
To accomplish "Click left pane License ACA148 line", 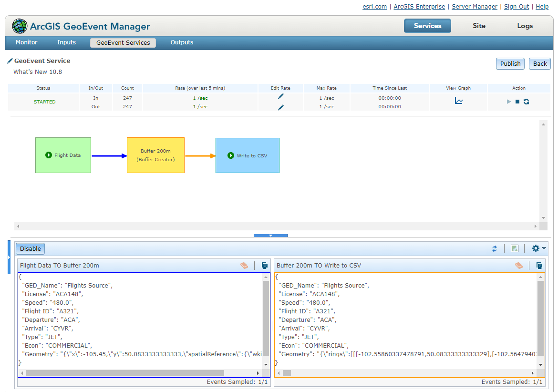I will 52,294.
